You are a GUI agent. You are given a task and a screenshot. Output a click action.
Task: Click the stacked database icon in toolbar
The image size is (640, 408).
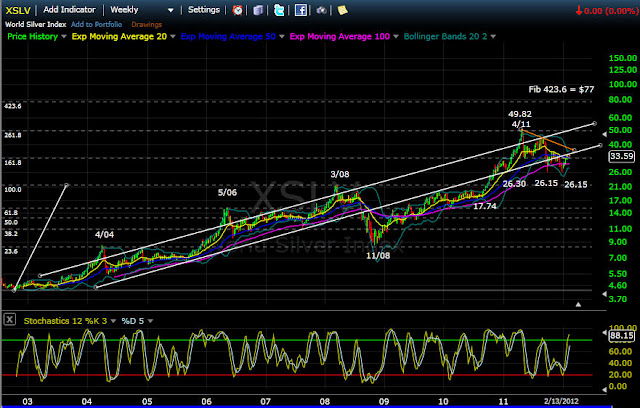point(258,10)
